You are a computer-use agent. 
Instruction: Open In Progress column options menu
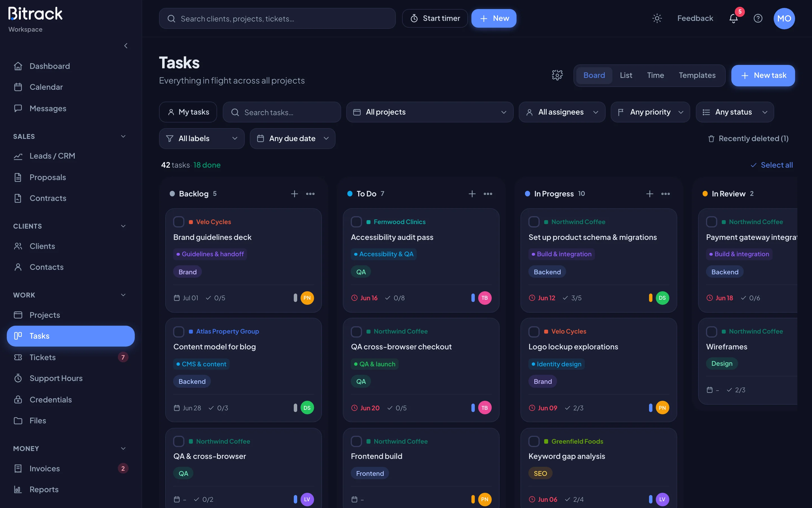665,194
